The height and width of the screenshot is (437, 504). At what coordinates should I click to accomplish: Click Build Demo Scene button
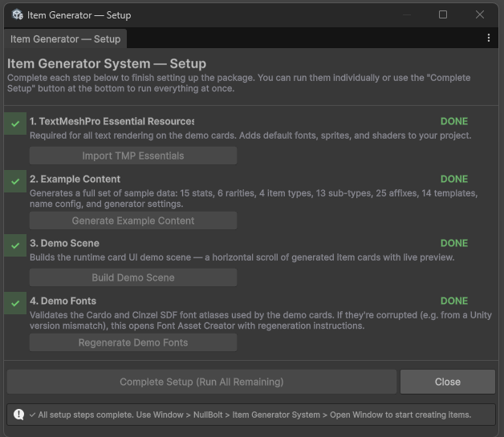pos(133,277)
